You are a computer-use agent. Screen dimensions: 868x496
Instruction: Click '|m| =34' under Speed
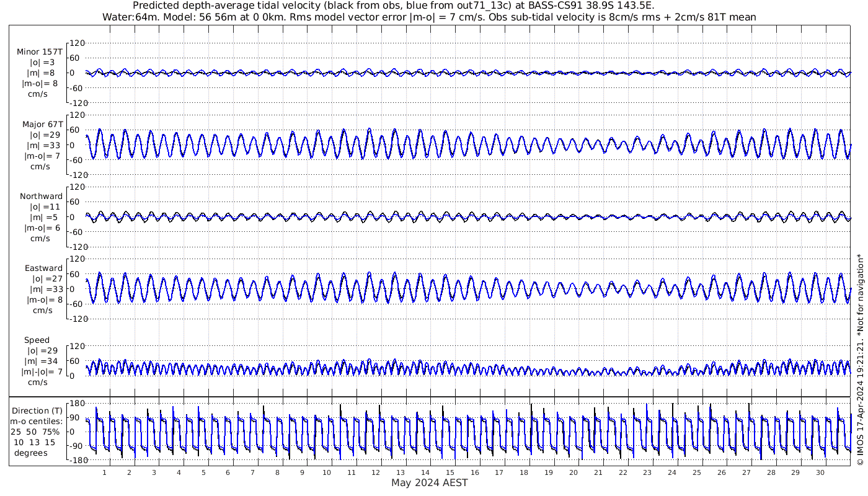42,361
